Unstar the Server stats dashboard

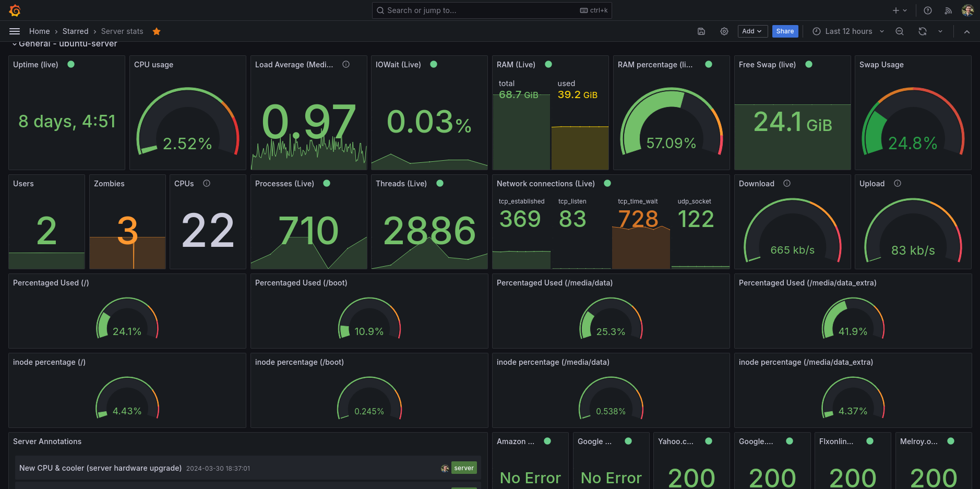pos(157,31)
